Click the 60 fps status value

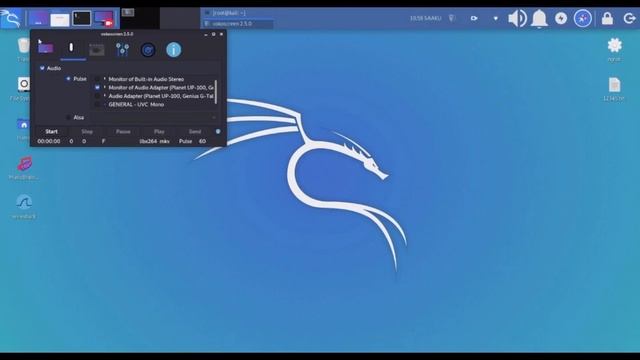[x=202, y=141]
